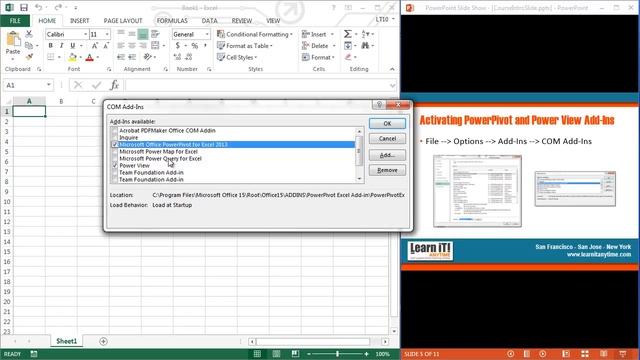The width and height of the screenshot is (640, 360).
Task: Click the zoom slider handle in status bar
Action: [x=338, y=354]
